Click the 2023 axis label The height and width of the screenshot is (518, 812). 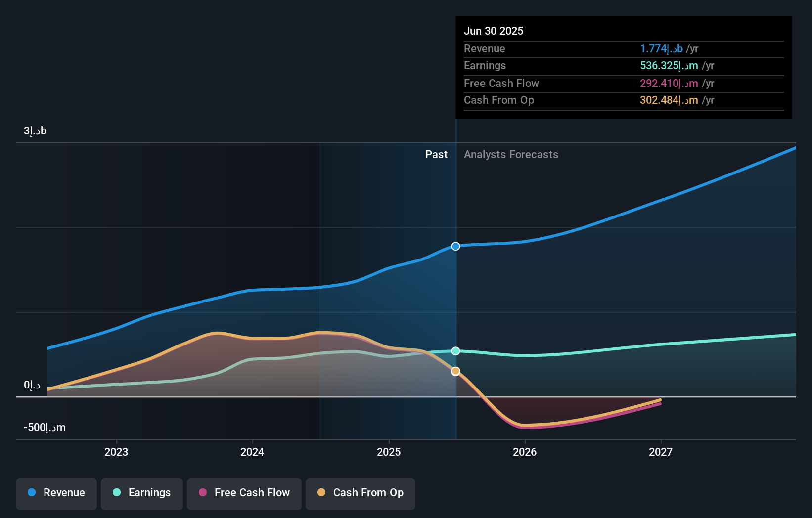click(x=115, y=451)
